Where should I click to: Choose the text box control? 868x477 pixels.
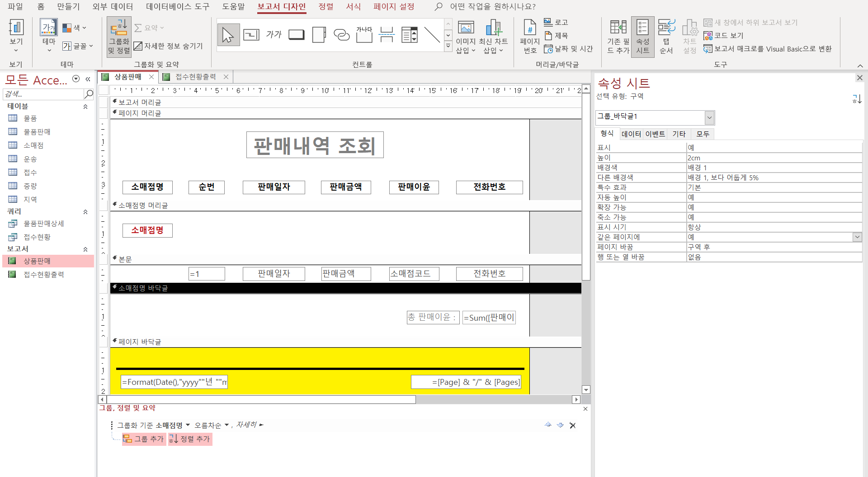point(251,35)
